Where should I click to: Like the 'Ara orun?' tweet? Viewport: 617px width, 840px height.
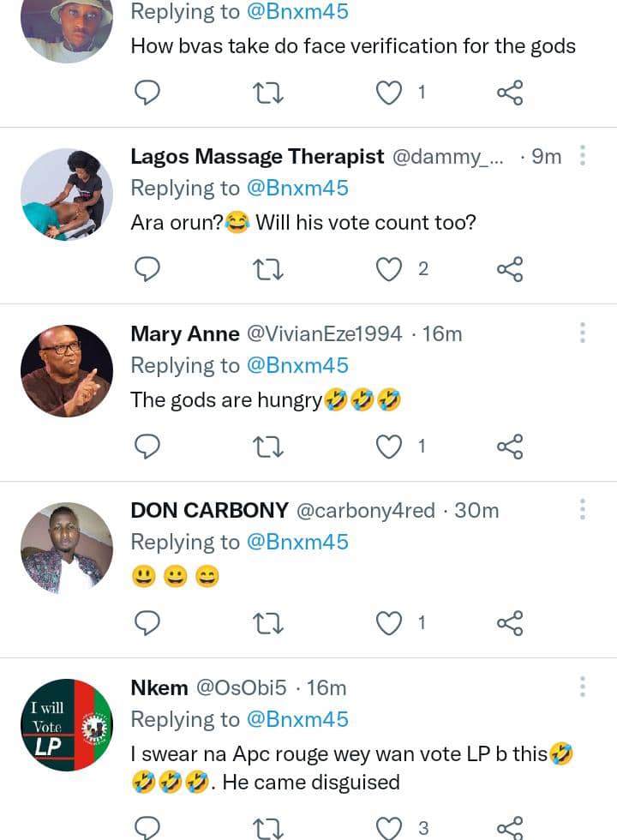[390, 269]
